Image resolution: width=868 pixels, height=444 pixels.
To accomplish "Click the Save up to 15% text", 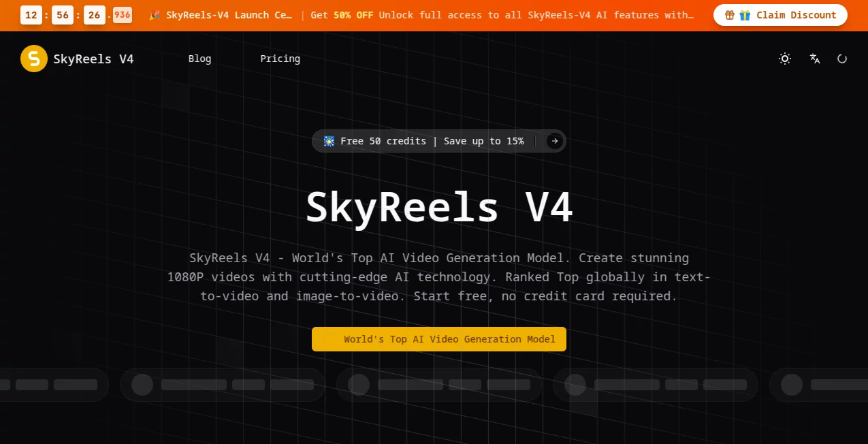I will click(484, 141).
